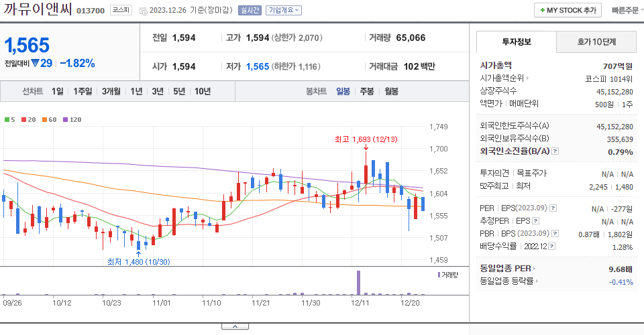Open the 동일업종 등락률 link

pyautogui.click(x=509, y=281)
